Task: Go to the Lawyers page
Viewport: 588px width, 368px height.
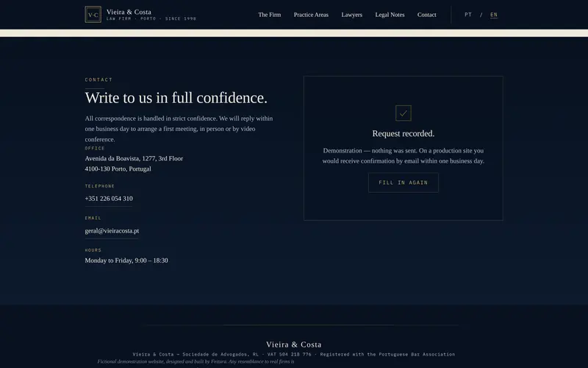Action: click(x=352, y=15)
